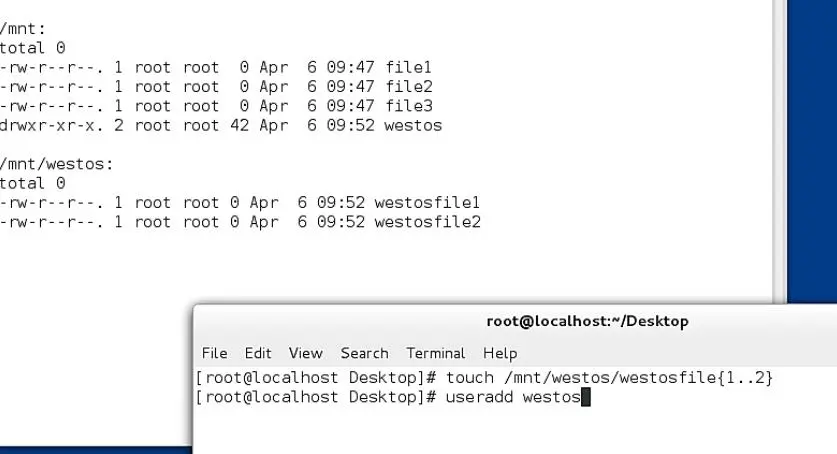Click the file2 entry in the listing
The image size is (837, 454).
[409, 86]
